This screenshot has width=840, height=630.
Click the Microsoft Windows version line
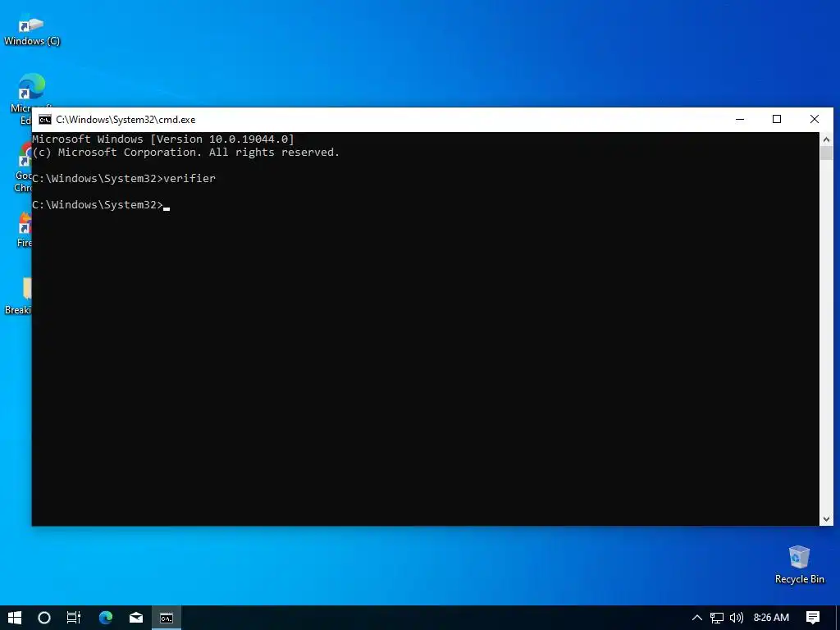(x=163, y=139)
